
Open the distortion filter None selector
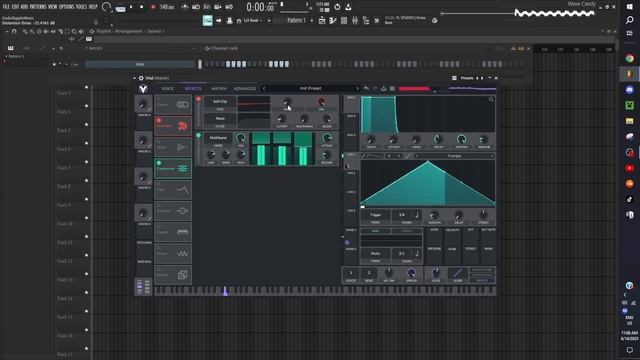coord(220,118)
